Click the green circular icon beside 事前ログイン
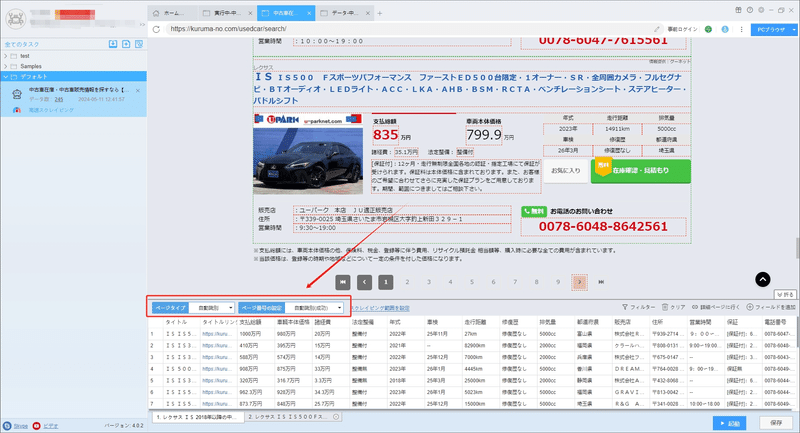 (x=708, y=30)
